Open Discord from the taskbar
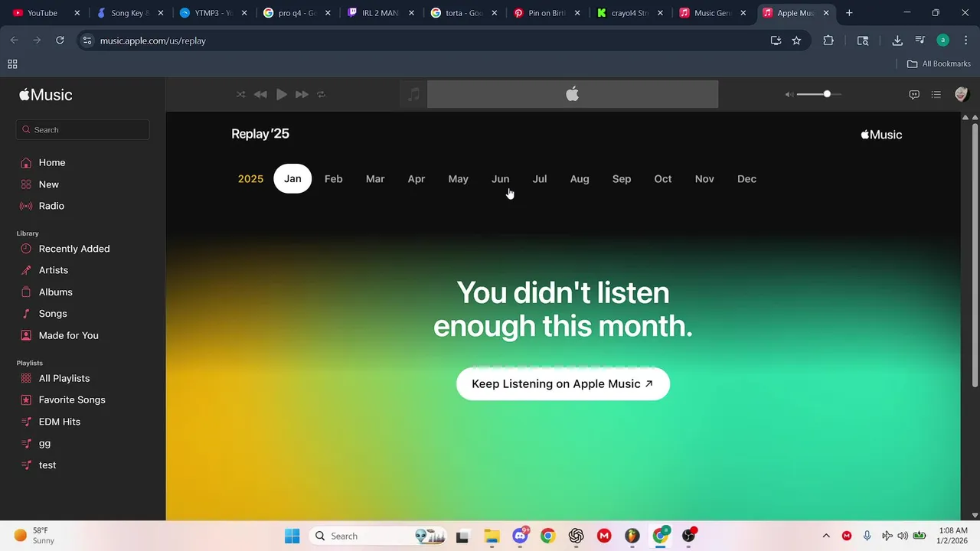The width and height of the screenshot is (980, 551). [520, 536]
